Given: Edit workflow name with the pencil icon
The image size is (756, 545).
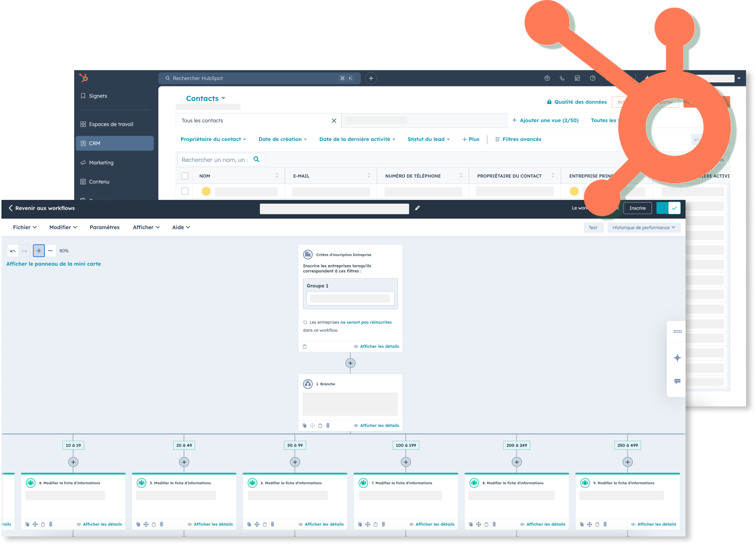Looking at the screenshot, I should click(x=417, y=208).
